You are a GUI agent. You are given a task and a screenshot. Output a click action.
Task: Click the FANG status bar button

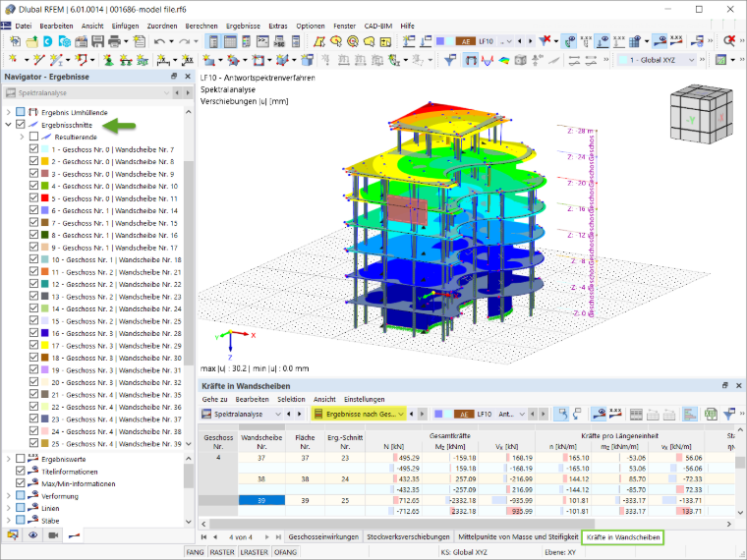click(195, 552)
